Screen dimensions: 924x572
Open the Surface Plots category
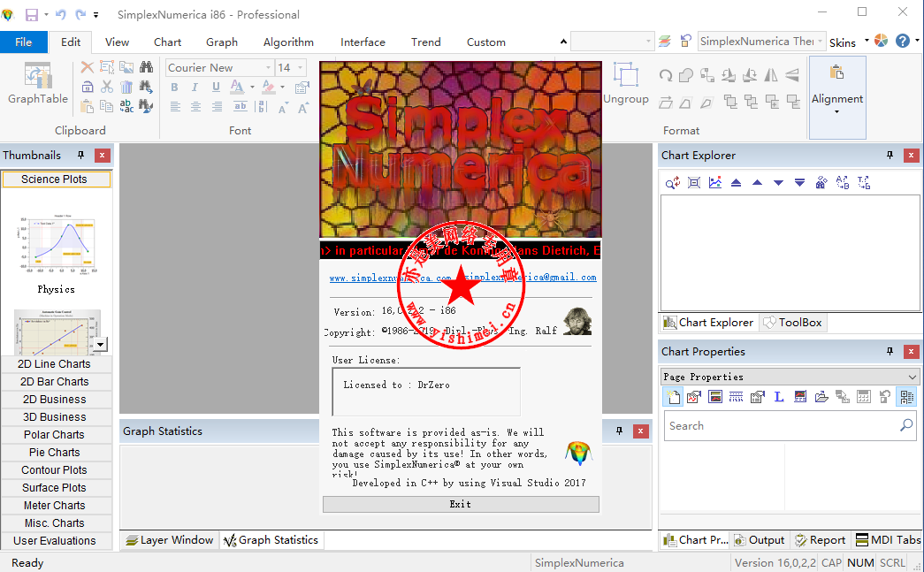click(54, 488)
